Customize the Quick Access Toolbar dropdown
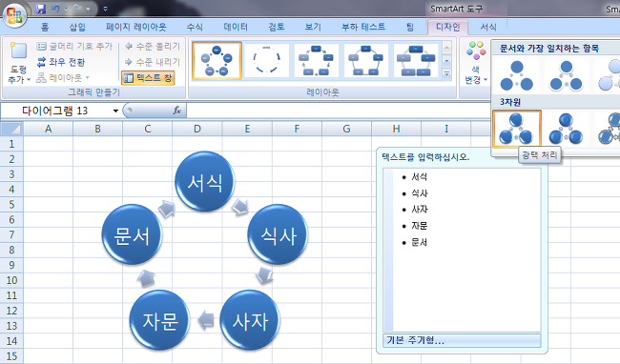The width and height of the screenshot is (620, 364). 105,9
